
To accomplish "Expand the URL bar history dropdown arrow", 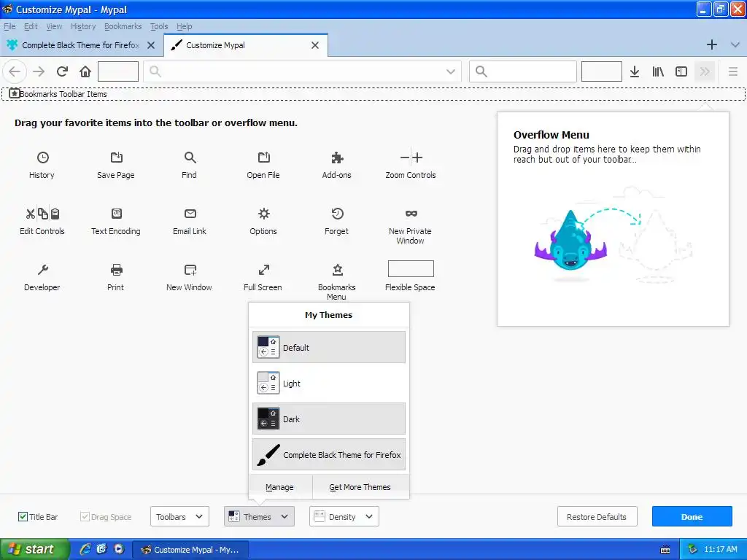I will (x=450, y=71).
